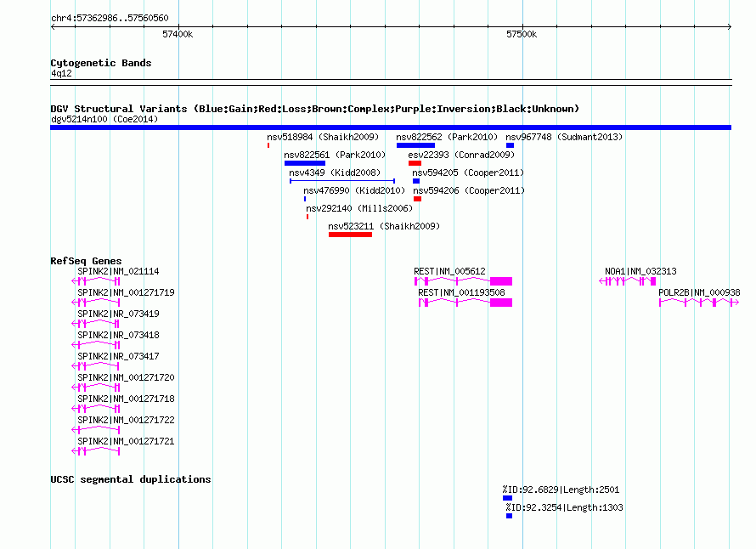Click the Cytogenetic Bands track title
Image resolution: width=756 pixels, height=549 pixels.
pos(101,63)
